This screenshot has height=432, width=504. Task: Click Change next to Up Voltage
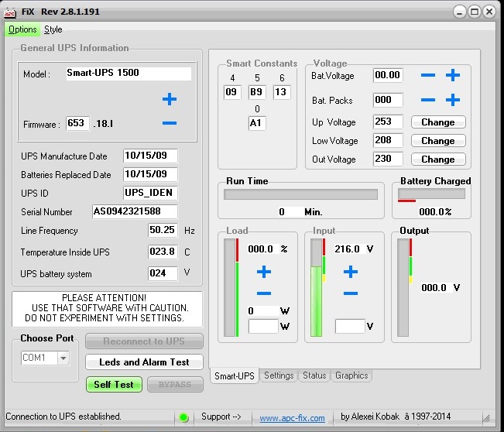[438, 122]
